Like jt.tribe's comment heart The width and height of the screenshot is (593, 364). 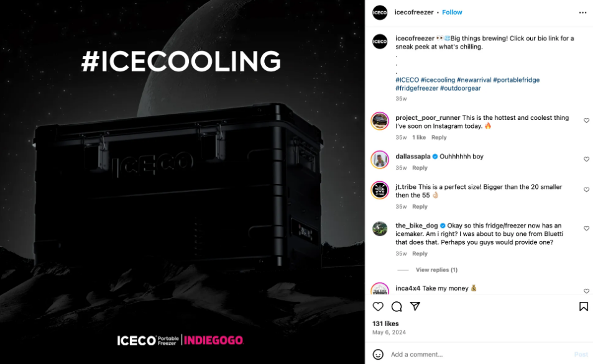[586, 189]
